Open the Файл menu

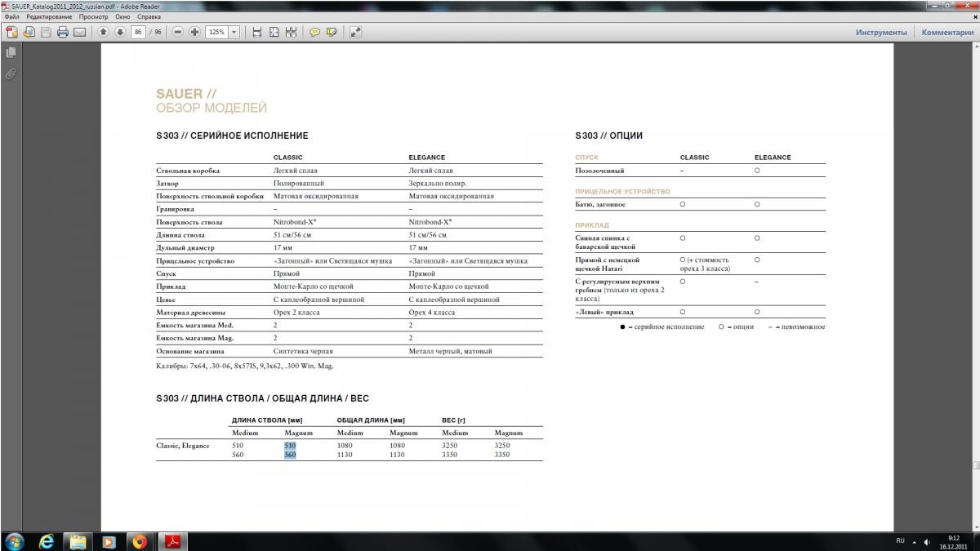coord(11,16)
